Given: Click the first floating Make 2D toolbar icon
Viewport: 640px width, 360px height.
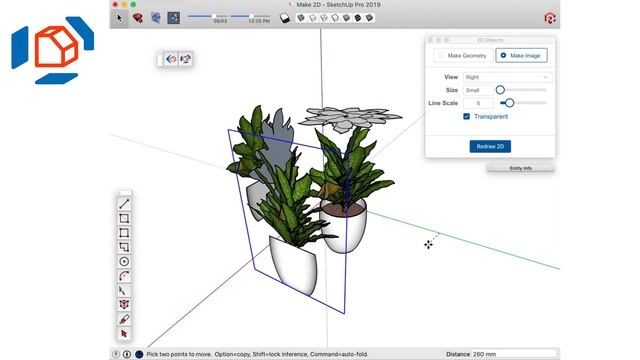Looking at the screenshot, I should 171,59.
